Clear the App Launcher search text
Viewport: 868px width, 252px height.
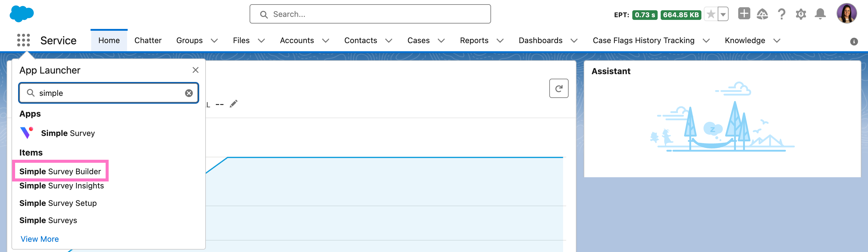pyautogui.click(x=189, y=93)
